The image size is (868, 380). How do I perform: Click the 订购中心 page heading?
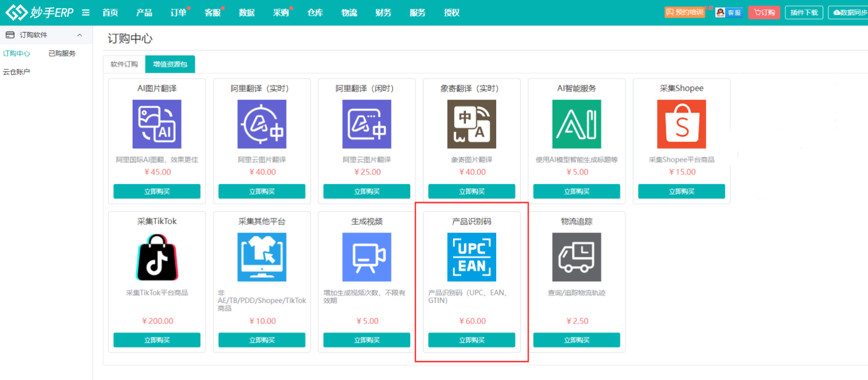(x=130, y=39)
